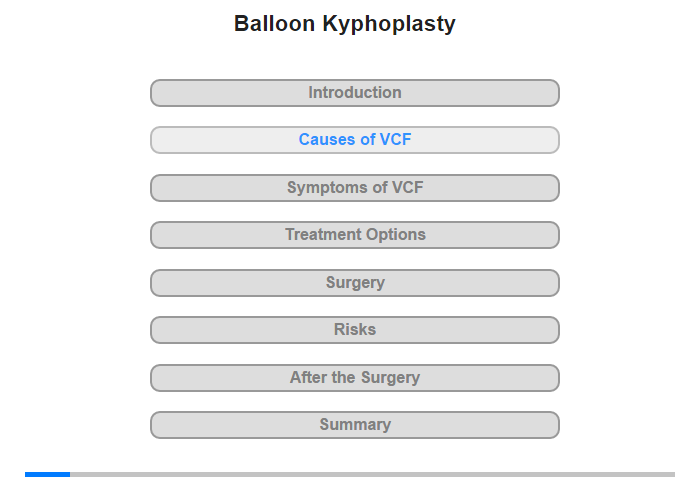Screen dimensions: 700x480
Task: Click the Balloon Kyphoplasty title heading
Action: click(x=345, y=24)
